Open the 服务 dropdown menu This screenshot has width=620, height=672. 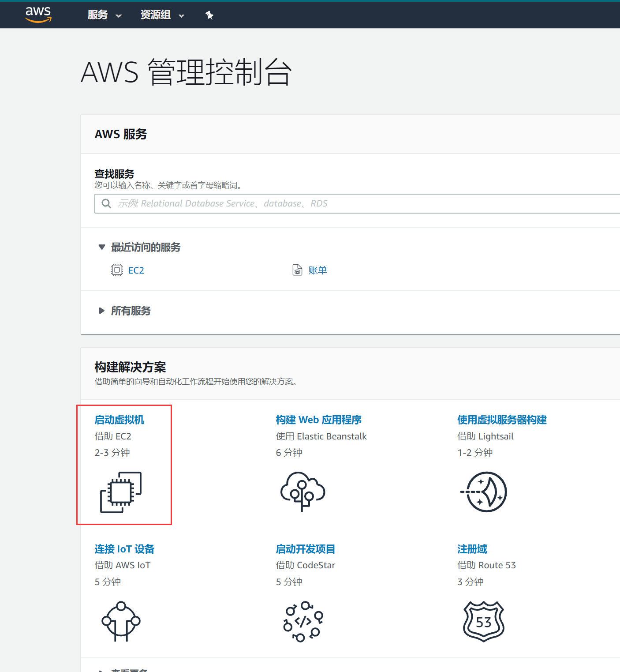point(105,15)
